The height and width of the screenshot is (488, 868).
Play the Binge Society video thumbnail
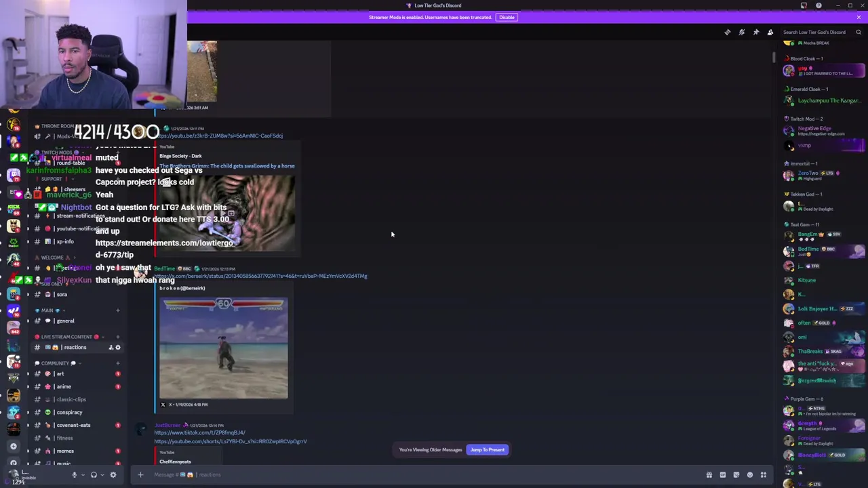click(x=227, y=213)
